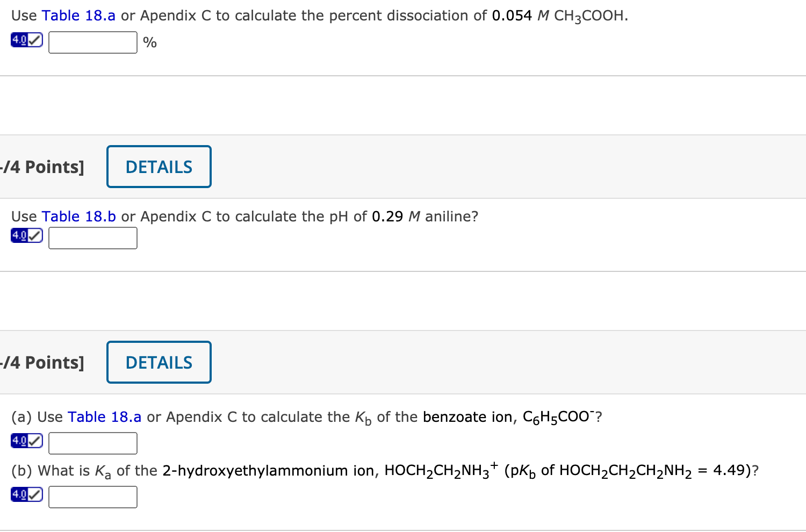Screen dimensions: 806x532
Task: Click the points label above benzoate question
Action: [43, 363]
